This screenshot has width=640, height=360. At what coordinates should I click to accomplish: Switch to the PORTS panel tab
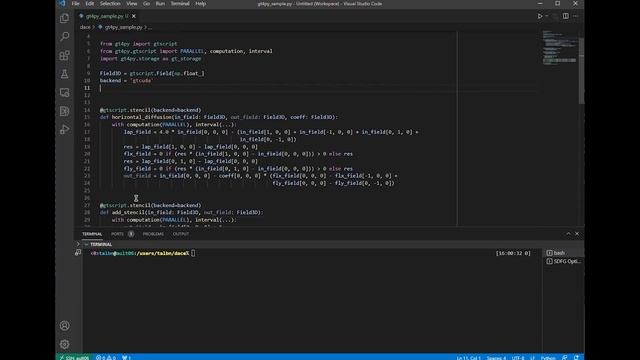point(117,234)
